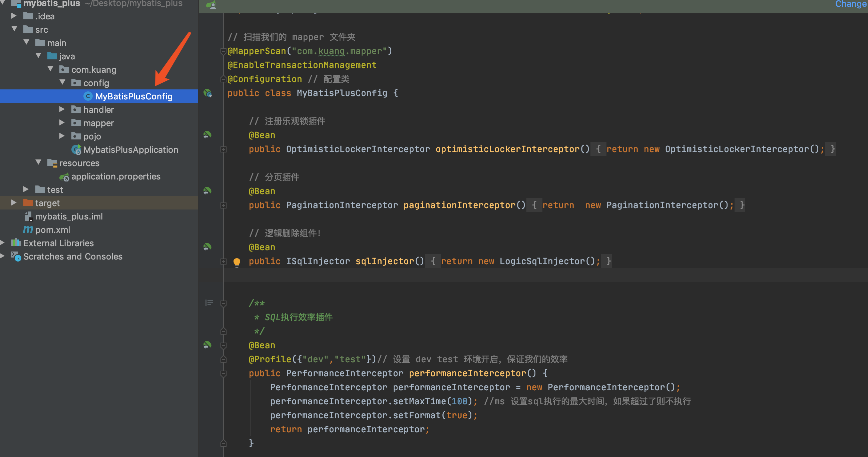Open pom.xml Maven file

(52, 230)
